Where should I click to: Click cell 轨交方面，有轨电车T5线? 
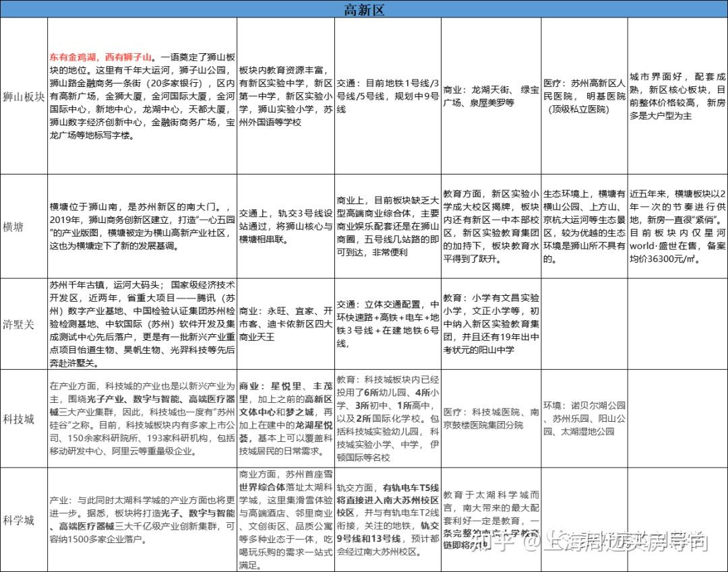[388, 519]
